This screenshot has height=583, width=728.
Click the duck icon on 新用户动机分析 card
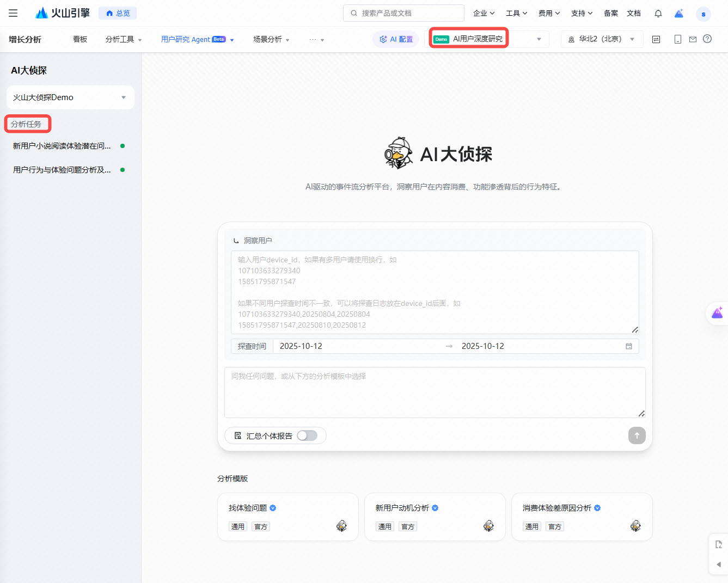pos(488,525)
